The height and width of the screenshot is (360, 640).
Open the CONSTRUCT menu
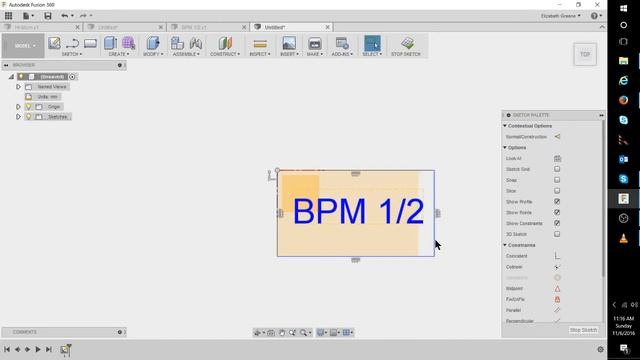click(x=225, y=54)
